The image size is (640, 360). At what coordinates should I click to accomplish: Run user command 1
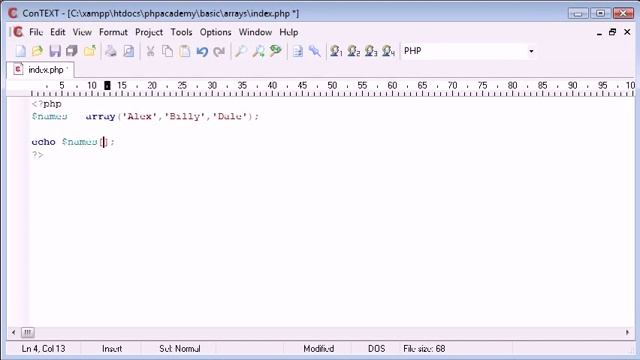pyautogui.click(x=336, y=51)
